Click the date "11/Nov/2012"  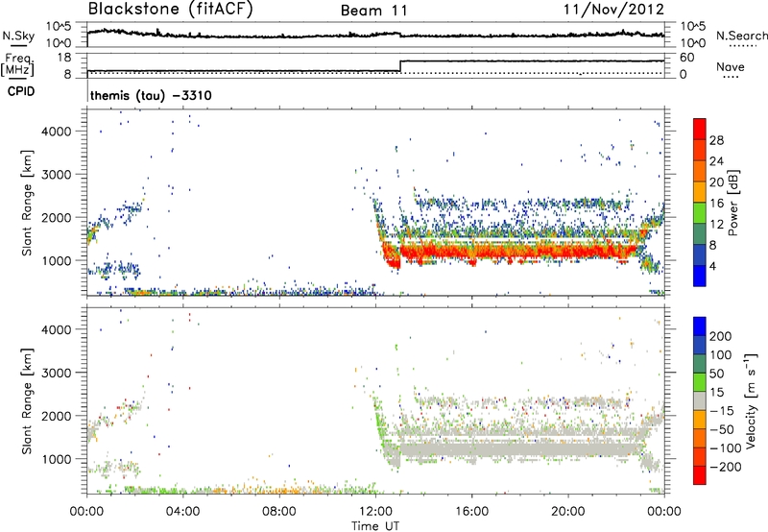613,9
